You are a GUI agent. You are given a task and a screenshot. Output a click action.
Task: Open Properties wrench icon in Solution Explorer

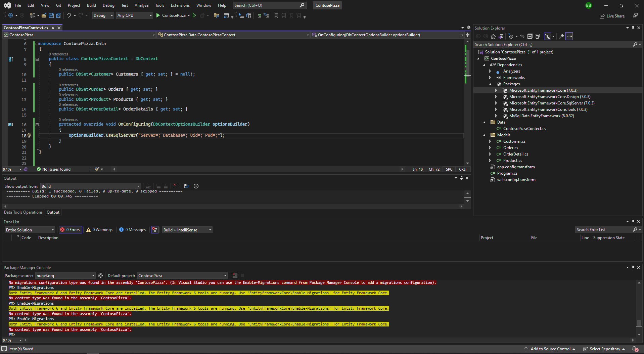coord(561,36)
